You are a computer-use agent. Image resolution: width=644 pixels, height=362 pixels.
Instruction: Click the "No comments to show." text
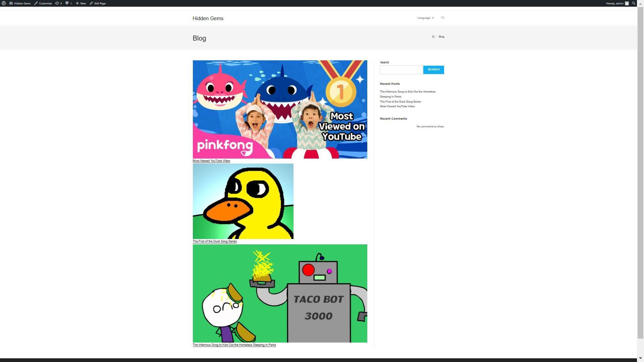coord(430,127)
